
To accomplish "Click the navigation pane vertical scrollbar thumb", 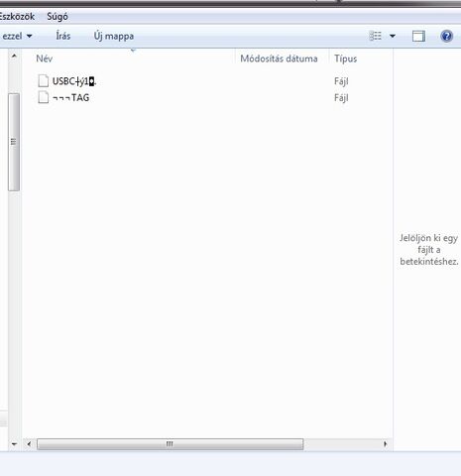I will click(x=14, y=142).
